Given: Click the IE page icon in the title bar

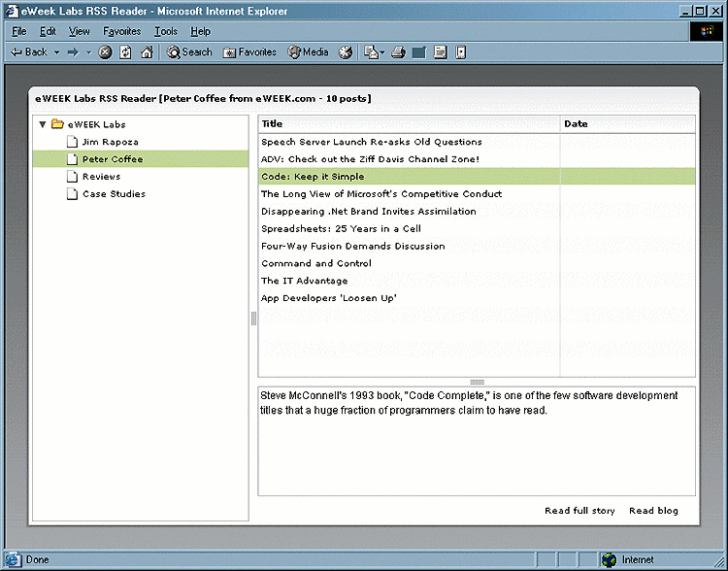Looking at the screenshot, I should tap(12, 11).
